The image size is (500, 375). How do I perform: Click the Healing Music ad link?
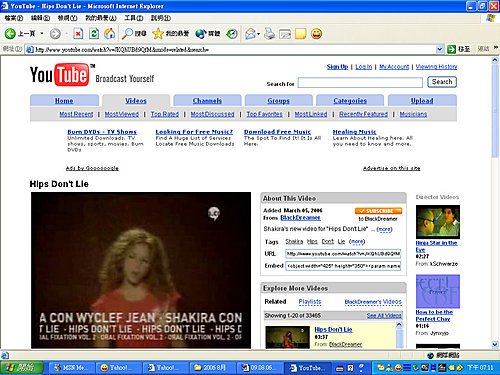[354, 132]
